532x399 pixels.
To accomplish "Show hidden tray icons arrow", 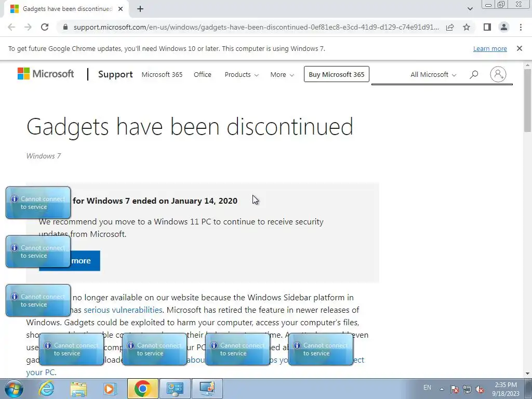I will click(442, 389).
